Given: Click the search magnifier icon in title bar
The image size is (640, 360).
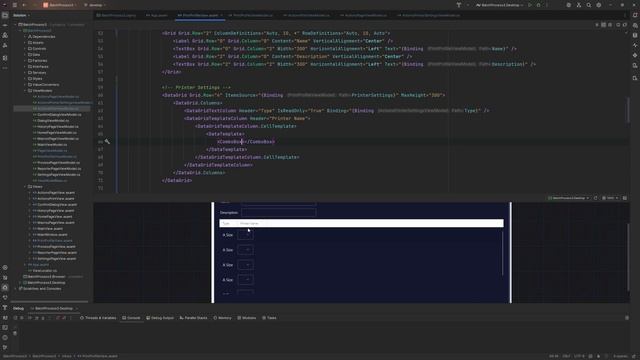Looking at the screenshot, I should pyautogui.click(x=589, y=5).
